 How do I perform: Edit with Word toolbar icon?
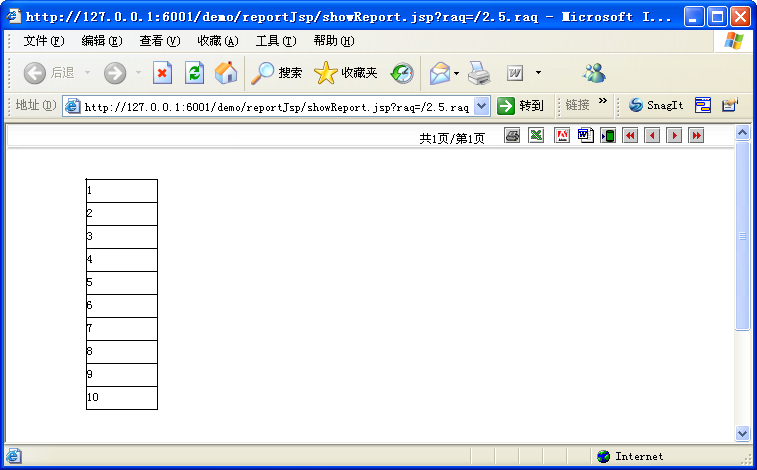[515, 73]
